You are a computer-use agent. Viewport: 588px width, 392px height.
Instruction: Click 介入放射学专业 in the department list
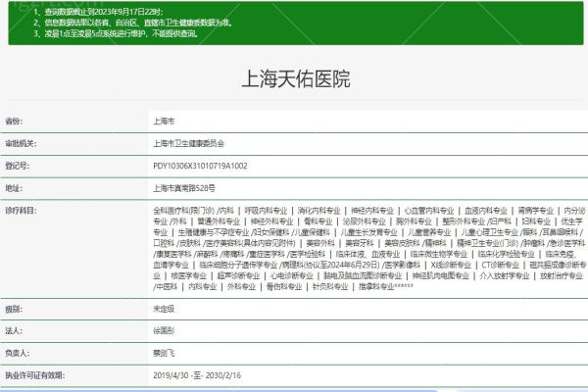(505, 275)
